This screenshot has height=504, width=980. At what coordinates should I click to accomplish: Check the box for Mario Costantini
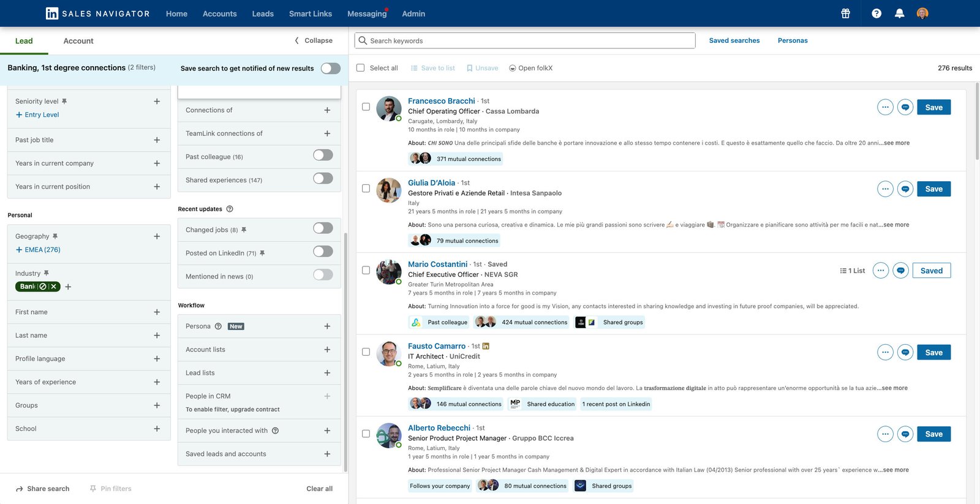point(366,270)
